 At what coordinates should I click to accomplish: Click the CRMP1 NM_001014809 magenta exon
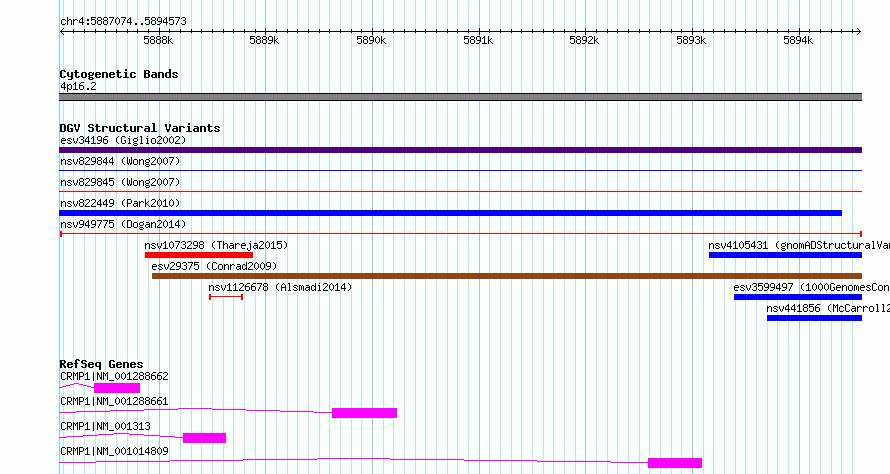[x=675, y=463]
